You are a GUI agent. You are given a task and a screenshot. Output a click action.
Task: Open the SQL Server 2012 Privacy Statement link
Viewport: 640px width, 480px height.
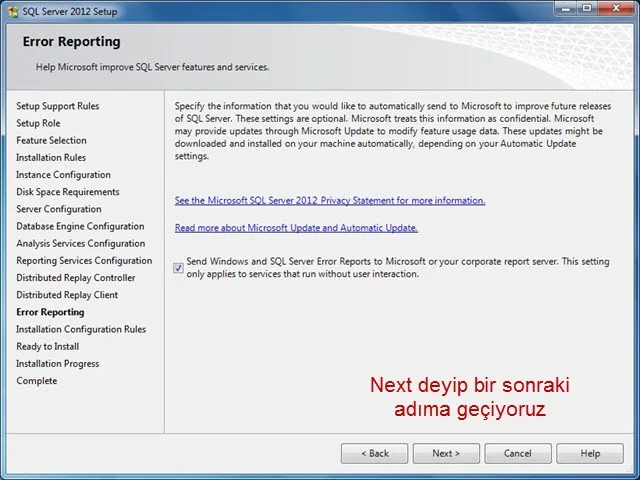(330, 200)
